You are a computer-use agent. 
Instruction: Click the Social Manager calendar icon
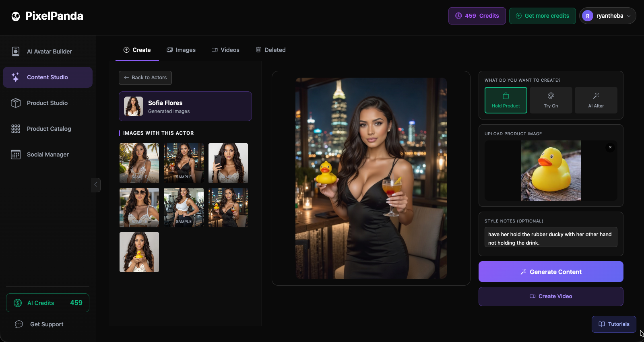pos(16,155)
